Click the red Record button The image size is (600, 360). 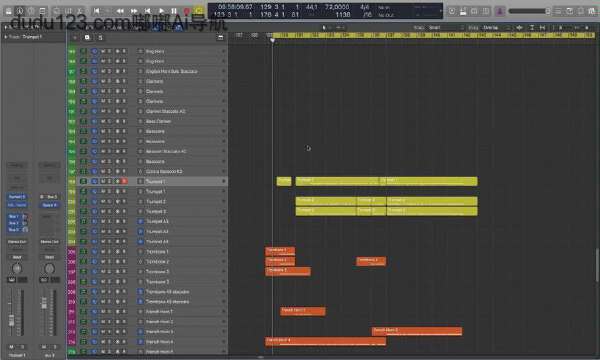pyautogui.click(x=187, y=11)
